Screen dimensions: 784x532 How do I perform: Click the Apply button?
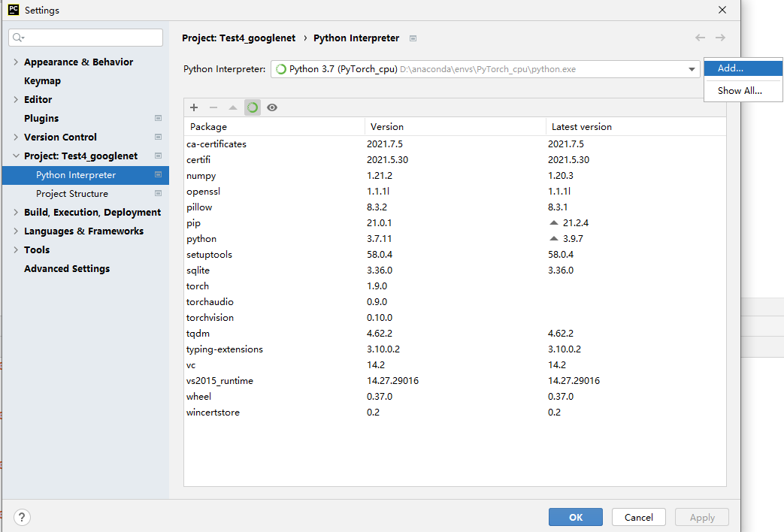(702, 517)
